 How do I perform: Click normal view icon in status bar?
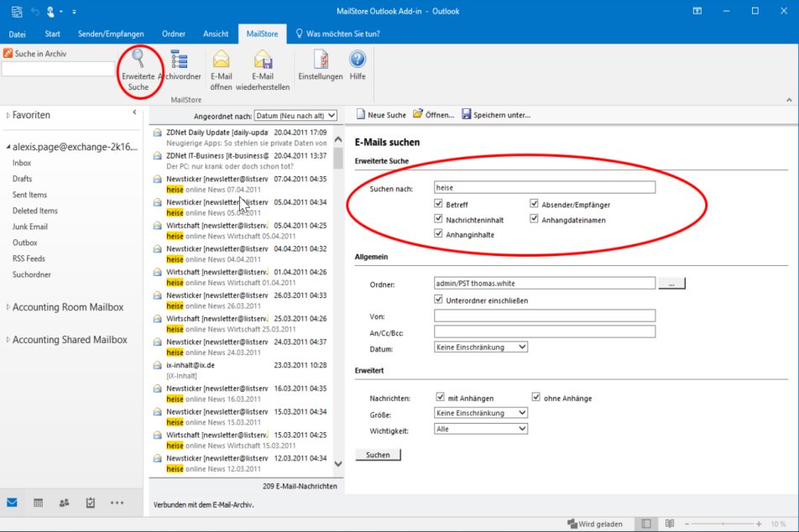pyautogui.click(x=646, y=524)
